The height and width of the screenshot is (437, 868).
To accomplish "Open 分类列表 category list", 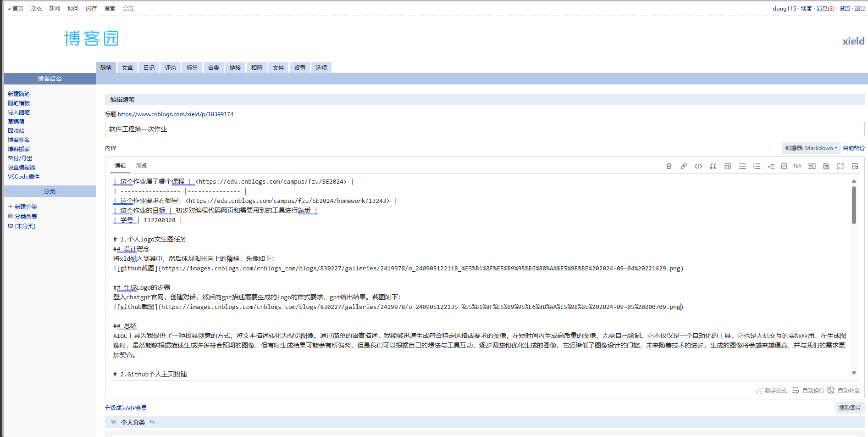I will pyautogui.click(x=23, y=216).
